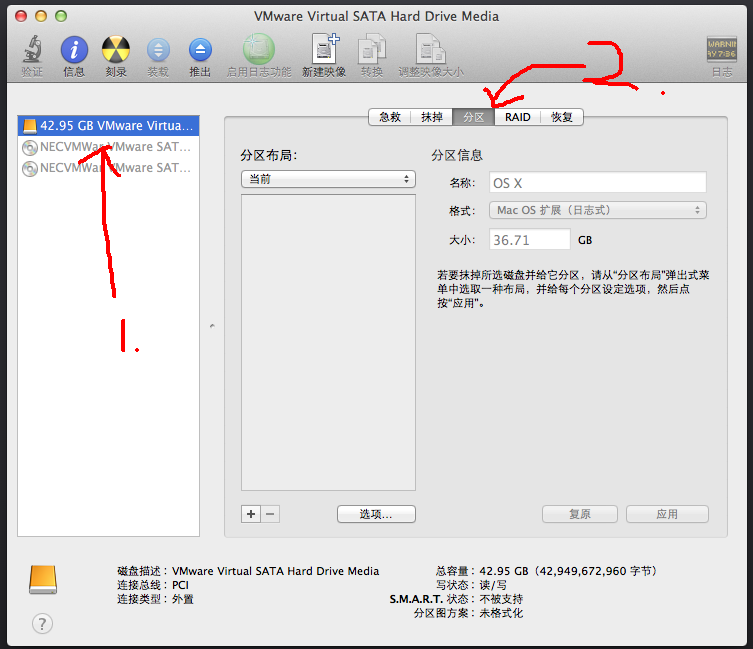Click the window title VMware Virtual SATA
This screenshot has width=753, height=649.
point(376,16)
